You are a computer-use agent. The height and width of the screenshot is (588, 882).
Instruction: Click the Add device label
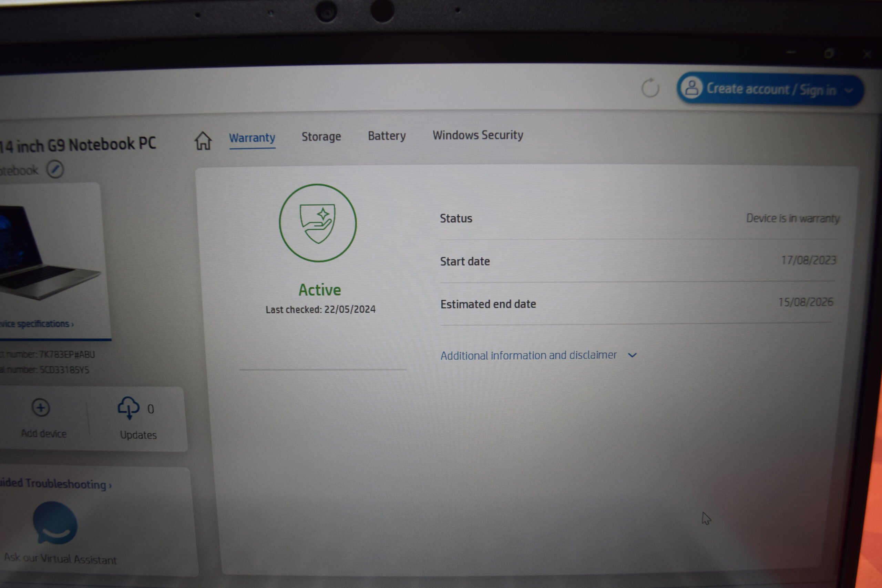44,433
